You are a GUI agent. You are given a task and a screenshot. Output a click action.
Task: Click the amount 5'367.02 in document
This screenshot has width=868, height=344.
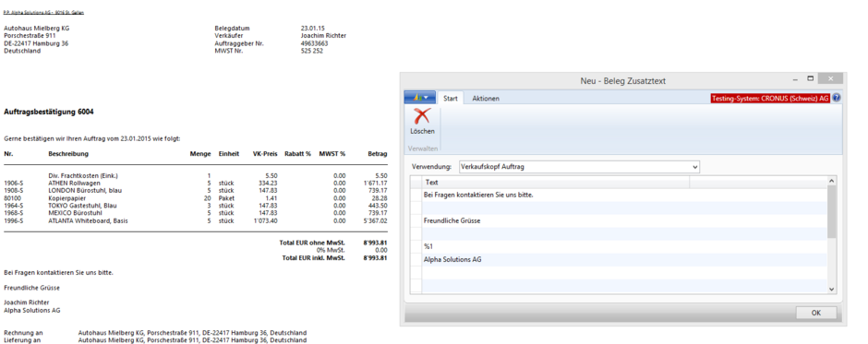pyautogui.click(x=375, y=220)
